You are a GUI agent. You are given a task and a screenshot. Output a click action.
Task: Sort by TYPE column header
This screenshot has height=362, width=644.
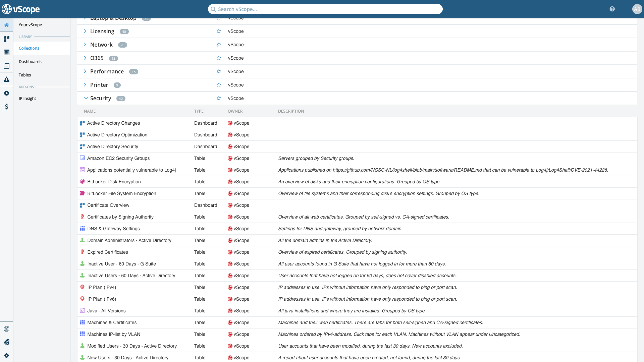coord(199,111)
